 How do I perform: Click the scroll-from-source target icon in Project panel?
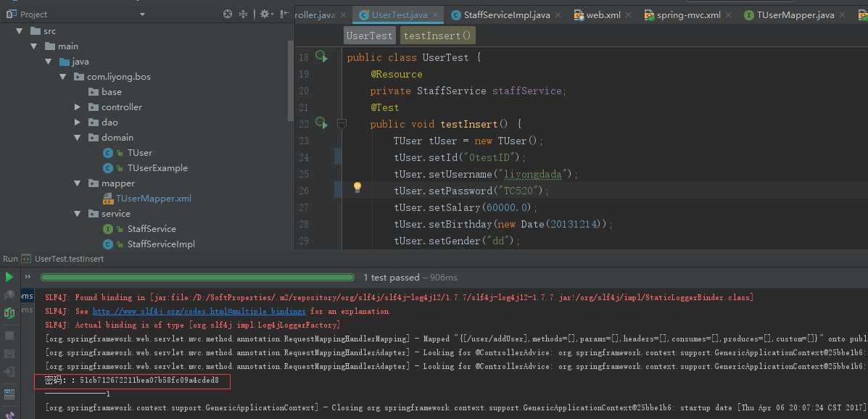[x=228, y=14]
